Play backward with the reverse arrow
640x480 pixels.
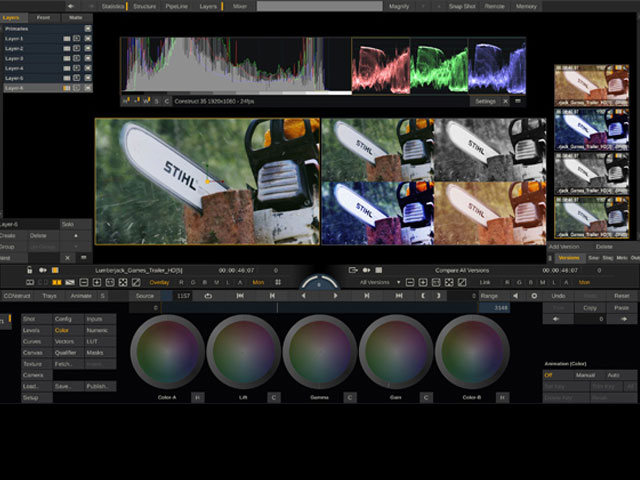pos(303,296)
